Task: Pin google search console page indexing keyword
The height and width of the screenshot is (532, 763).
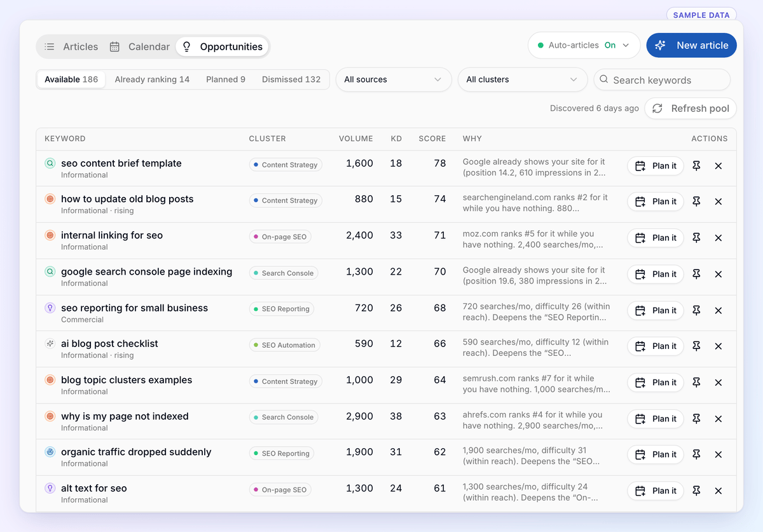Action: [x=696, y=274]
